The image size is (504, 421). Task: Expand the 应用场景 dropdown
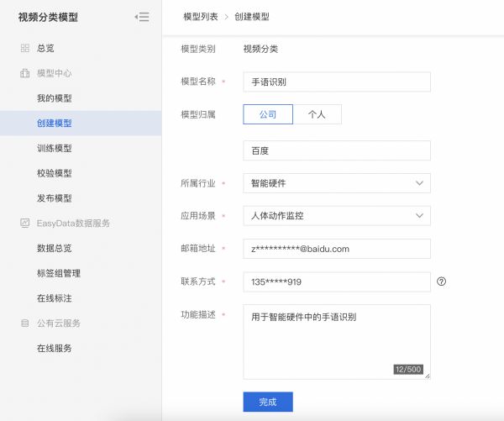[337, 215]
